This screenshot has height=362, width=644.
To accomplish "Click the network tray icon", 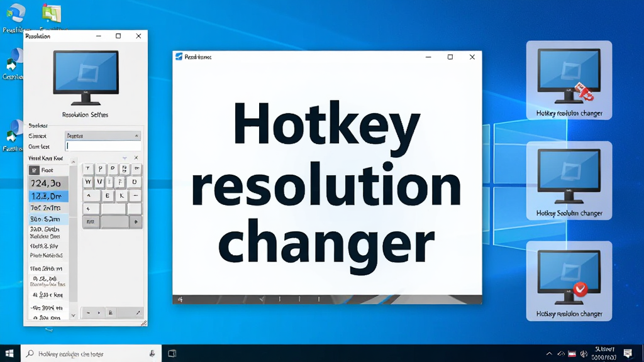I will tap(561, 354).
